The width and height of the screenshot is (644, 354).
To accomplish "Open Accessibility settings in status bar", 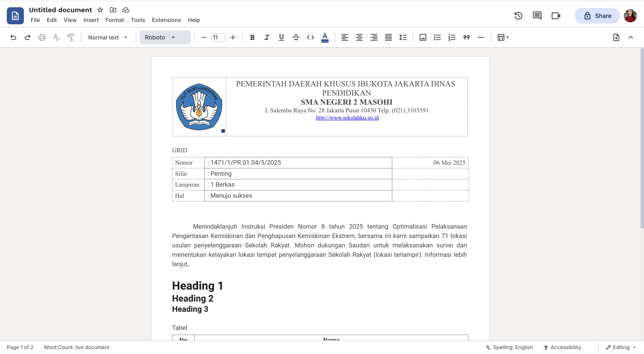I will 562,347.
